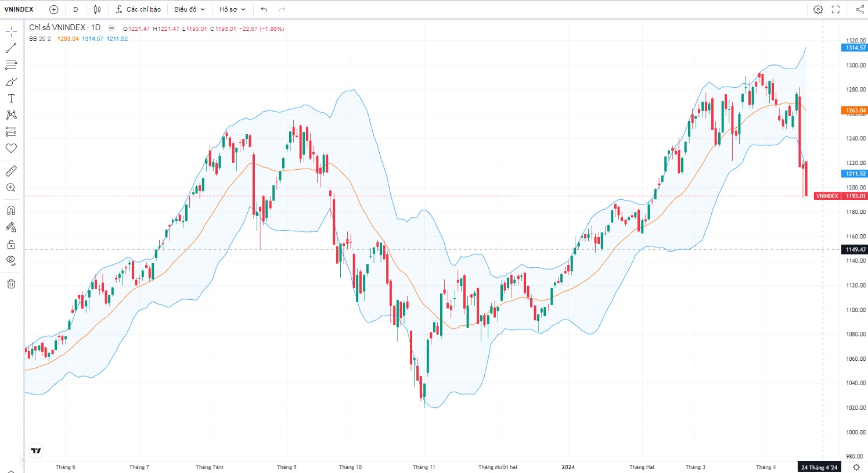Select the crosshair cursor tool

click(11, 31)
